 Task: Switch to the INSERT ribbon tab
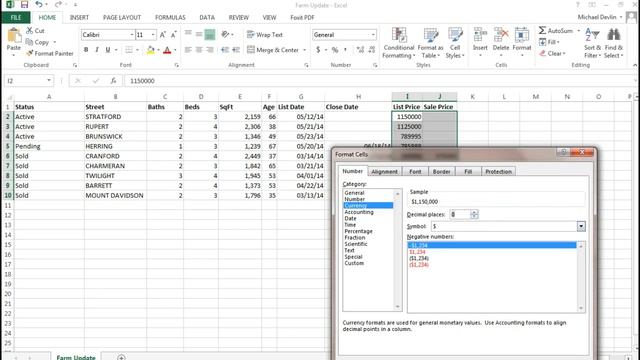[x=79, y=18]
